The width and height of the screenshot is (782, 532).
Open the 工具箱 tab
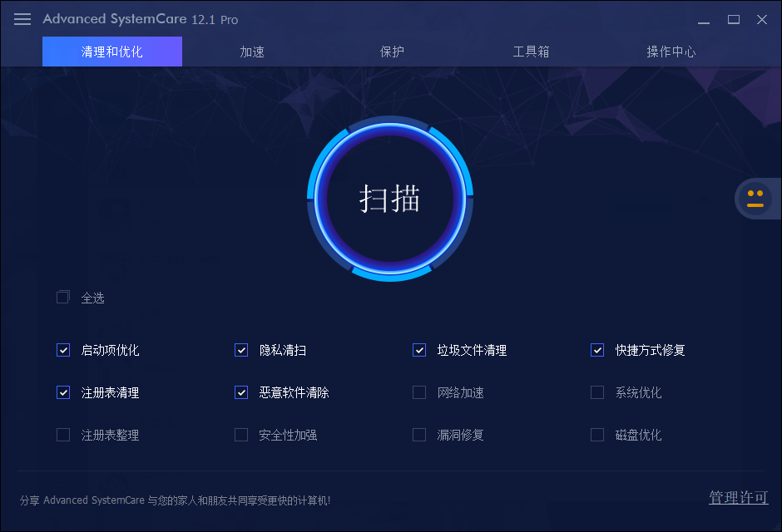531,51
